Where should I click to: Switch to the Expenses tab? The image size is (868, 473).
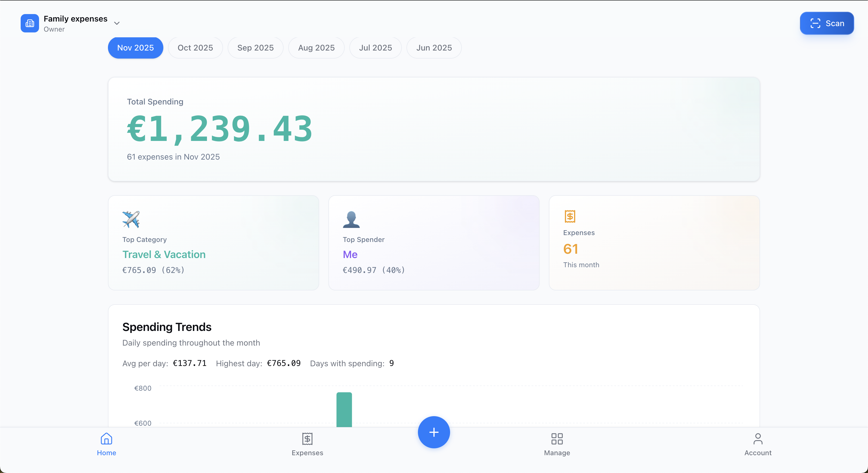(307, 445)
